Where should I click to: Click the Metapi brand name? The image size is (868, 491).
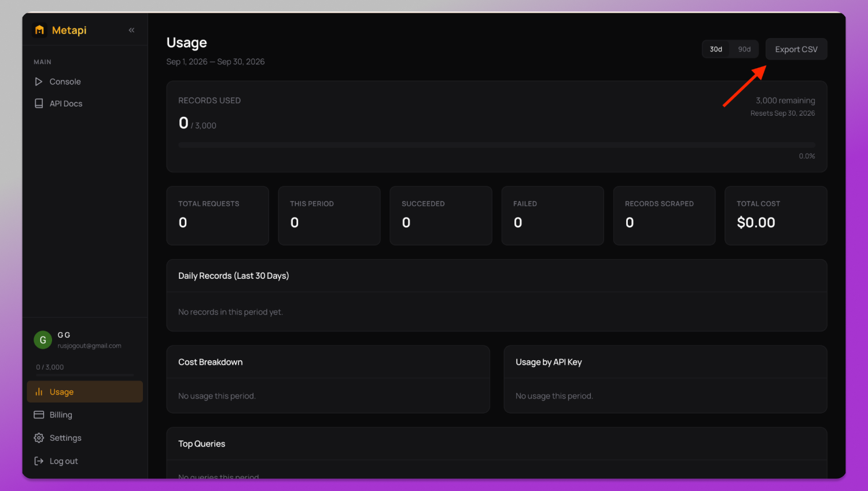(x=69, y=30)
